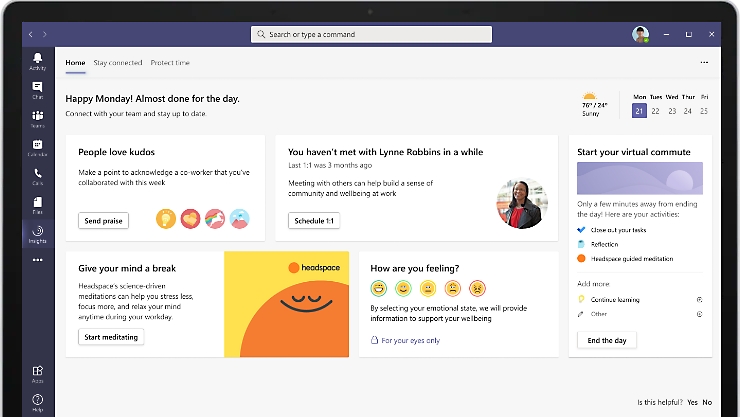Image resolution: width=740 pixels, height=417 pixels.
Task: Click the Start meditating button
Action: coord(111,337)
